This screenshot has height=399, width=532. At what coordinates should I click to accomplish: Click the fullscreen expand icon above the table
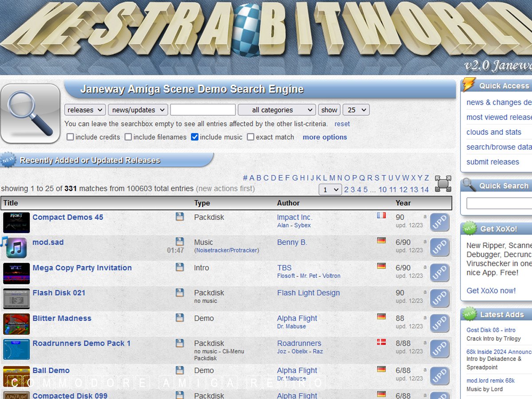click(442, 184)
